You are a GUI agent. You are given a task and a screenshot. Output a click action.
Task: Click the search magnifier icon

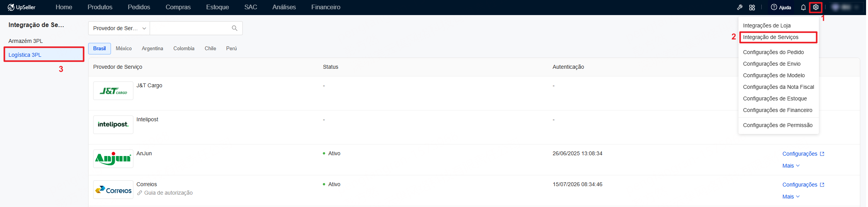point(234,28)
